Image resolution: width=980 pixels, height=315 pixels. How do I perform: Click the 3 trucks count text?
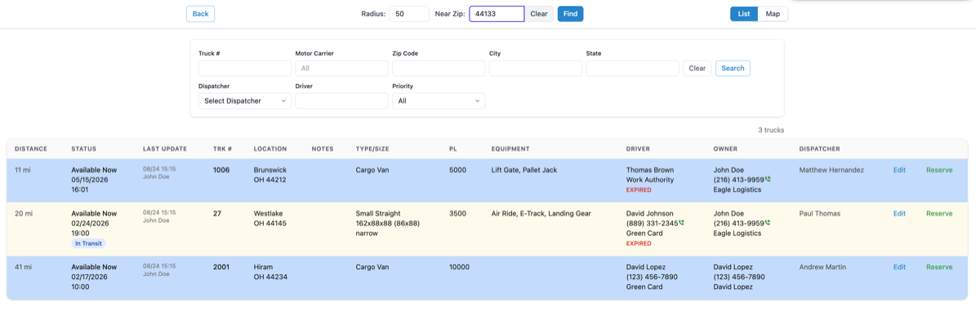point(771,131)
